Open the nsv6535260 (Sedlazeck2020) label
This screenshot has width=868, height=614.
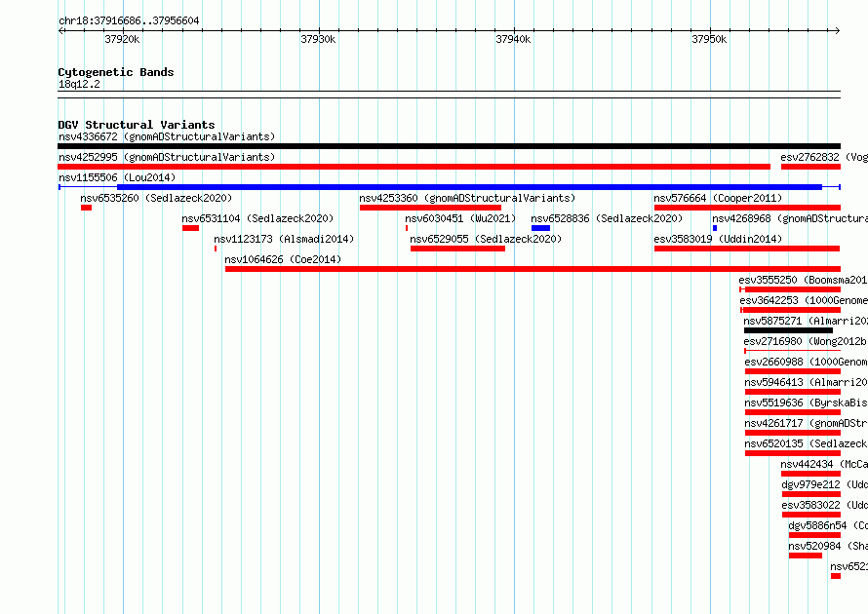tap(156, 198)
